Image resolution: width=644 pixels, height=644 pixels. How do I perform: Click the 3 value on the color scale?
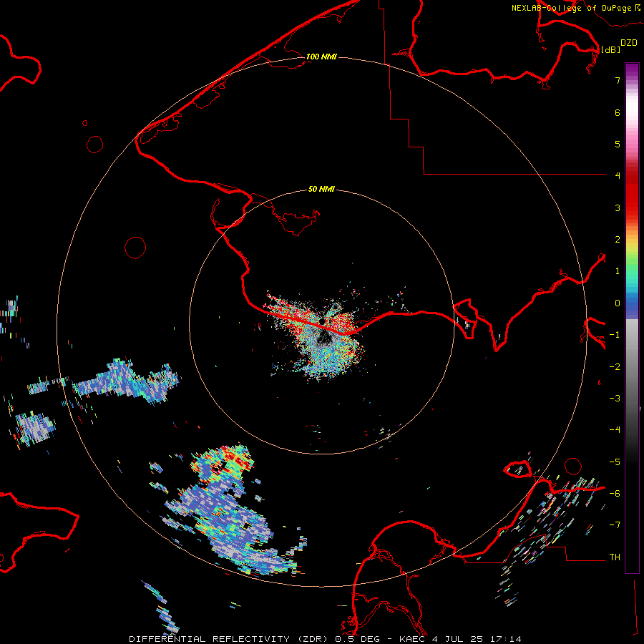[x=618, y=208]
